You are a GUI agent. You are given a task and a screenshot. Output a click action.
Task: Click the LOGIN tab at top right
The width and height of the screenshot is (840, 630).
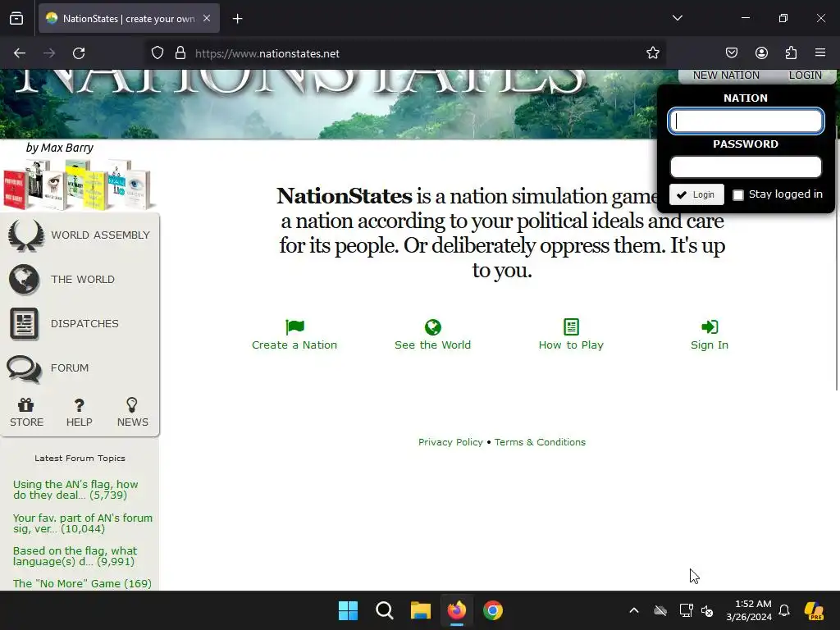(x=806, y=75)
